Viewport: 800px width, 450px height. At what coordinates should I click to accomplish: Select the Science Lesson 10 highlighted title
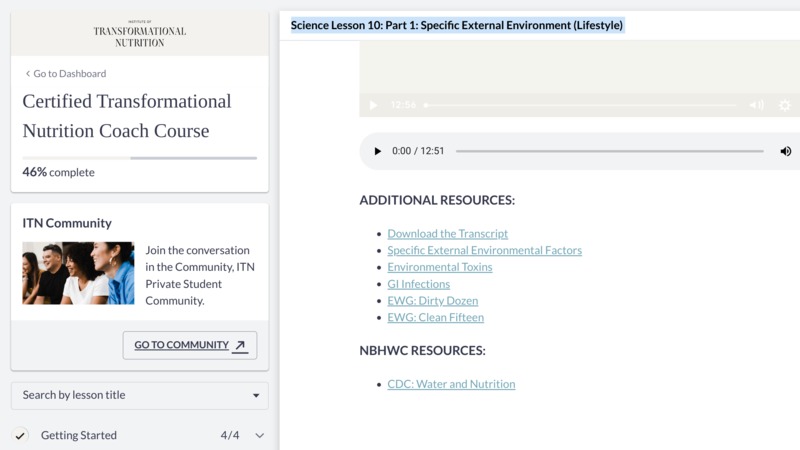tap(457, 25)
